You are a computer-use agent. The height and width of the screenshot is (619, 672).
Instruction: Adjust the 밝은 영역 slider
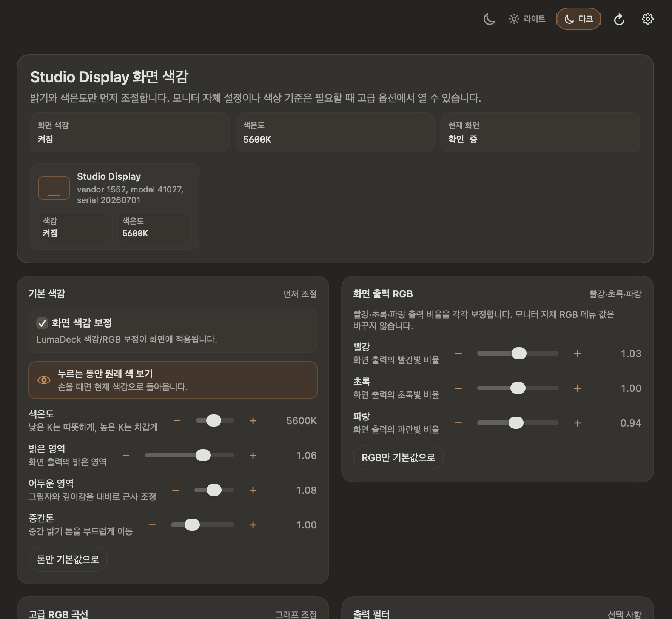[x=190, y=455]
